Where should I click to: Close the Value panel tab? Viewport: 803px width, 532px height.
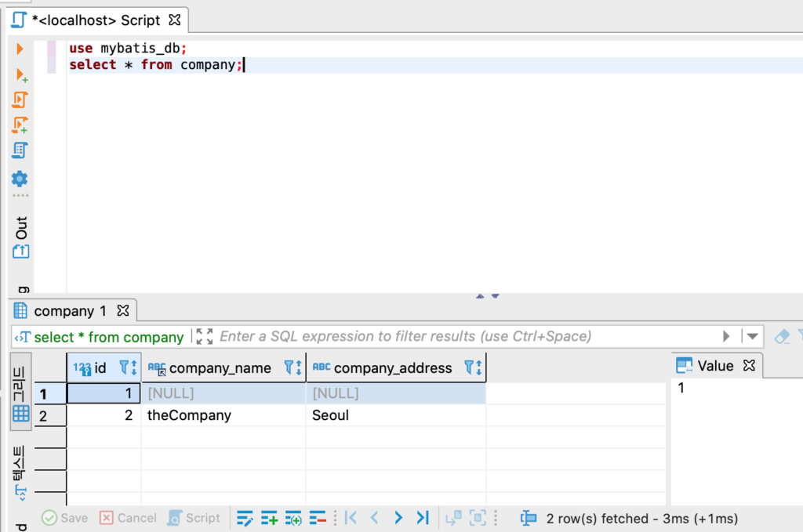748,366
